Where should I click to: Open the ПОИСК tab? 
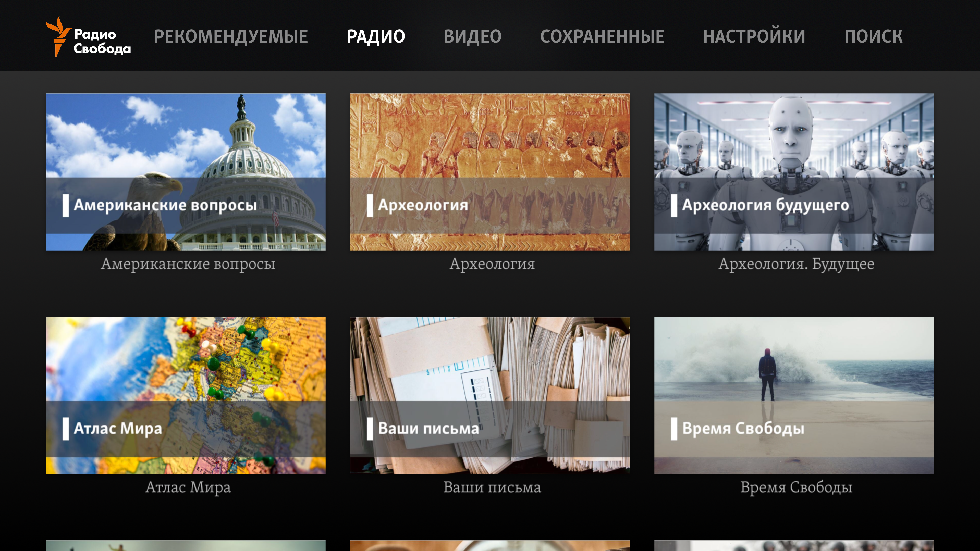(x=874, y=36)
